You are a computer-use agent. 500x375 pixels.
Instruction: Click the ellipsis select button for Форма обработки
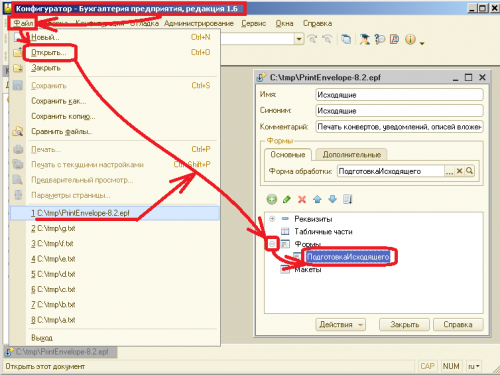click(449, 171)
